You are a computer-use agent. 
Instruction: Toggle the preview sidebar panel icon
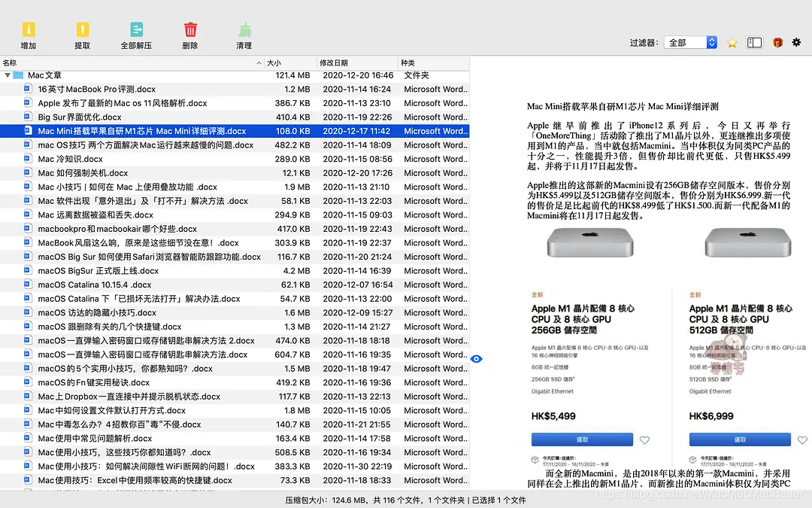point(754,42)
